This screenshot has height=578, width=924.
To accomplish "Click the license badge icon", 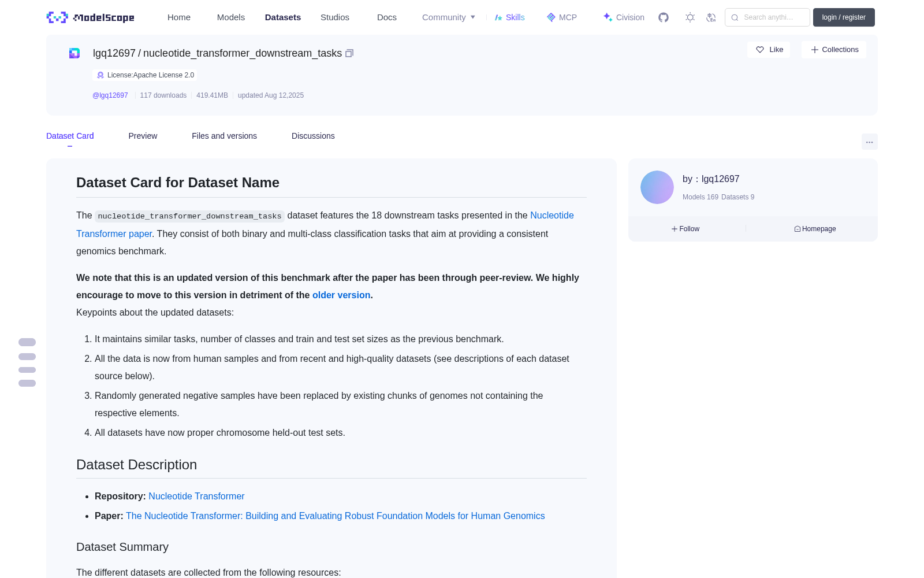I will click(100, 75).
